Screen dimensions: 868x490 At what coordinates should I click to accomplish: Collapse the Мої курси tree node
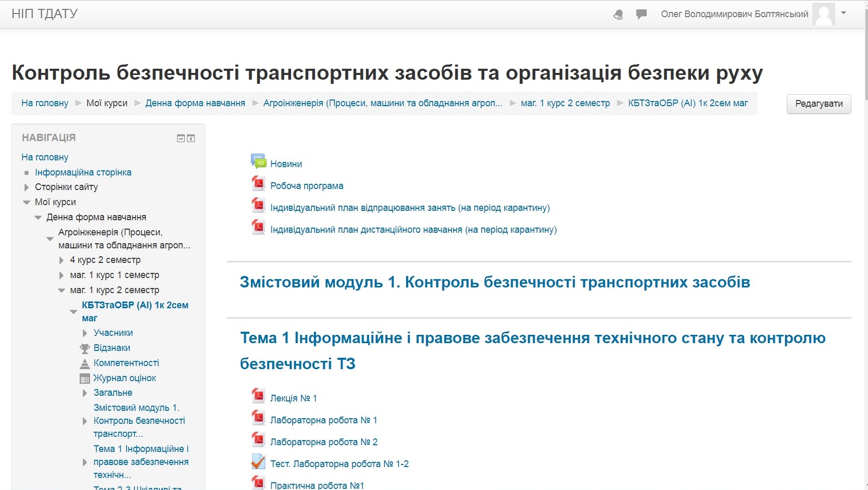point(27,203)
